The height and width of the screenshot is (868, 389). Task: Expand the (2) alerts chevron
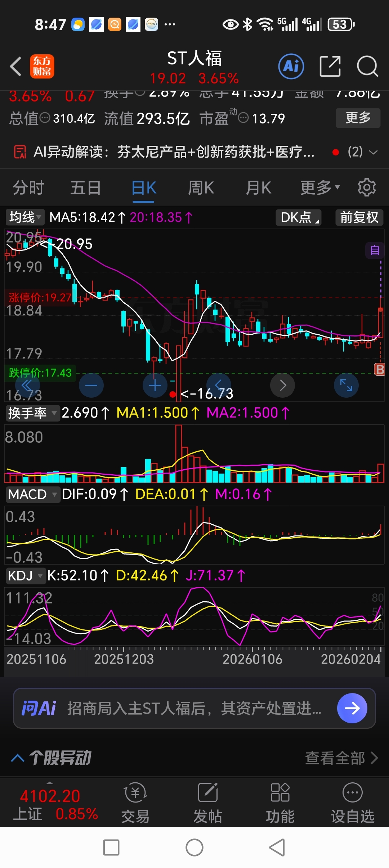point(374,152)
